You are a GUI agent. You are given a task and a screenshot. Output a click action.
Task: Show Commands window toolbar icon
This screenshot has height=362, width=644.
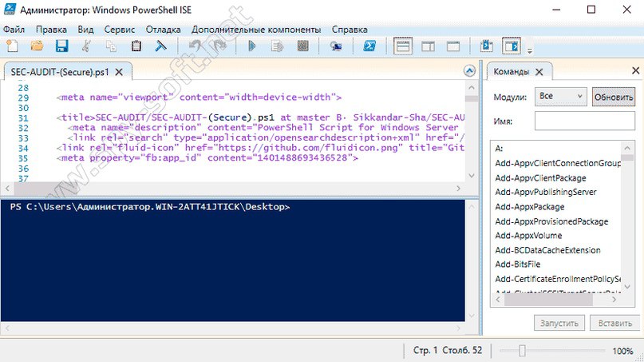pos(487,46)
